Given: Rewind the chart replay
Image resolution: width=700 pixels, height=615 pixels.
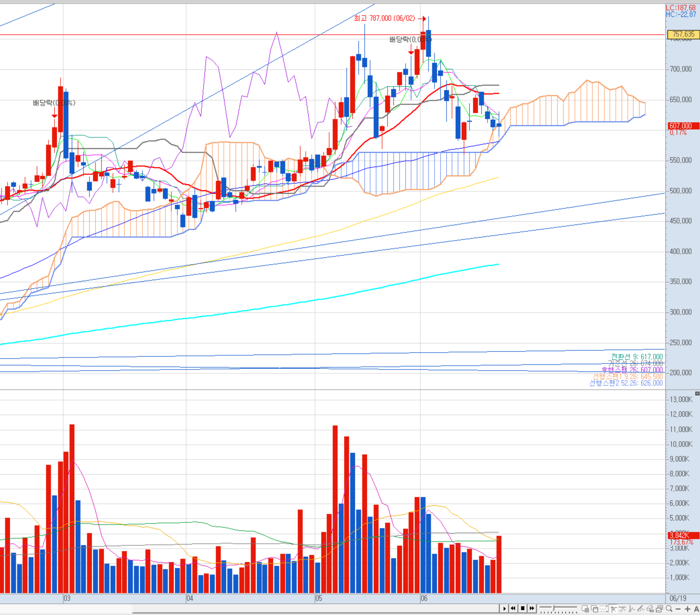Looking at the screenshot, I should [514, 608].
